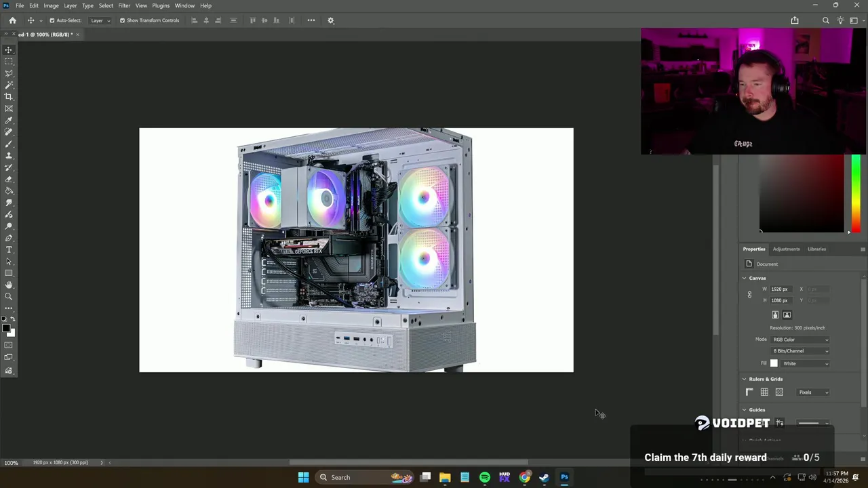The width and height of the screenshot is (868, 488).
Task: Open the File menu
Action: 20,5
